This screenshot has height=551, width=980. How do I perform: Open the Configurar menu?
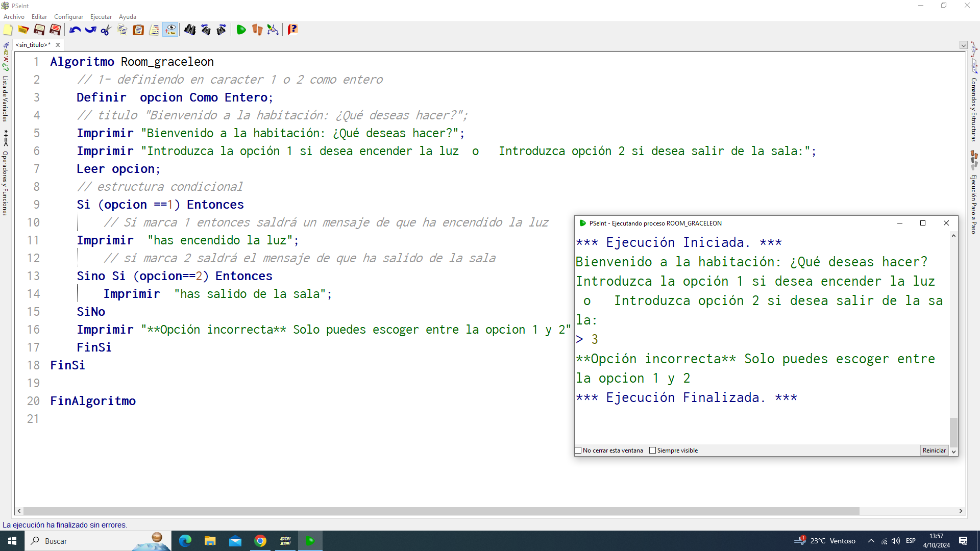coord(68,17)
